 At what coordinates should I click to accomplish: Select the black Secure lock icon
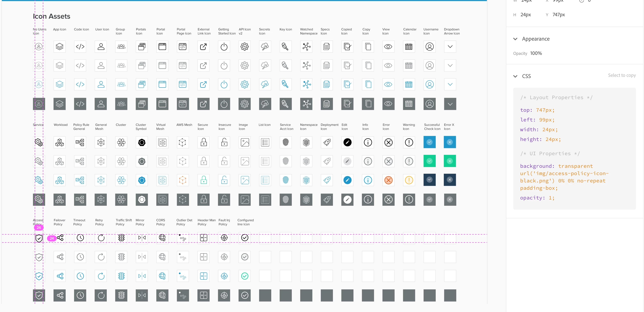point(203,142)
